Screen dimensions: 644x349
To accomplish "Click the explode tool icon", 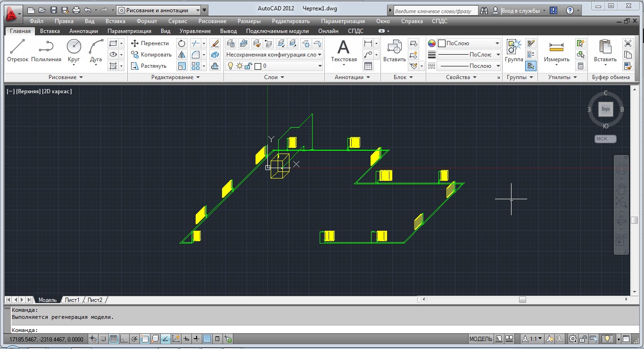I will 215,55.
